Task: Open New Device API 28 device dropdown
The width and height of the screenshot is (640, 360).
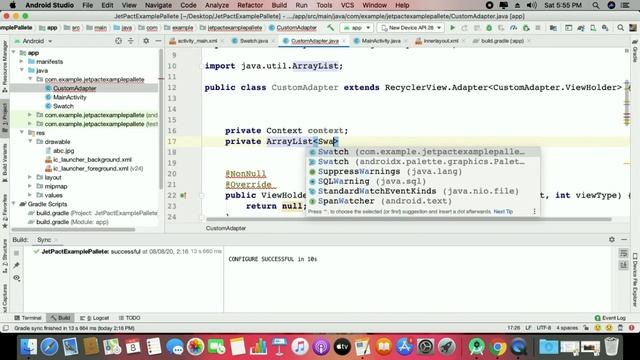Action: click(x=411, y=28)
